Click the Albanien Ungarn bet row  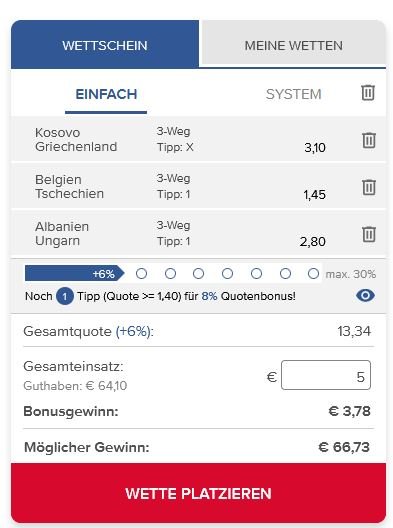[198, 234]
